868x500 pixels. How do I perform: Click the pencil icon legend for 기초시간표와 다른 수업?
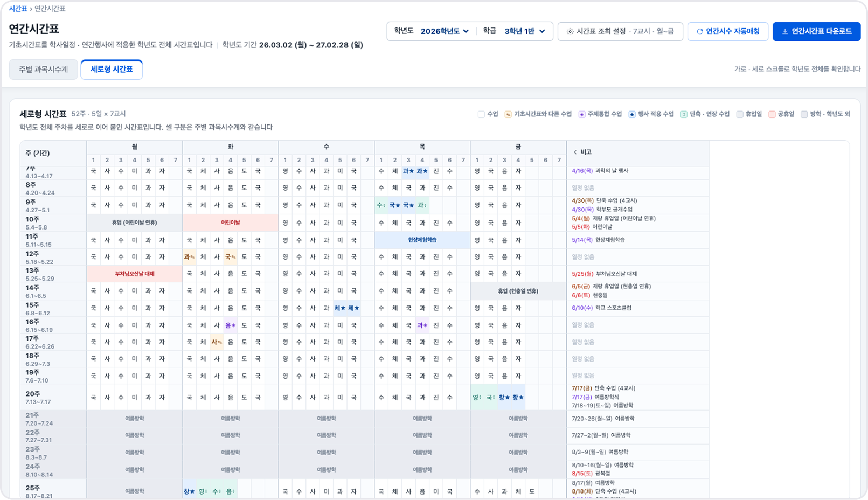[508, 114]
